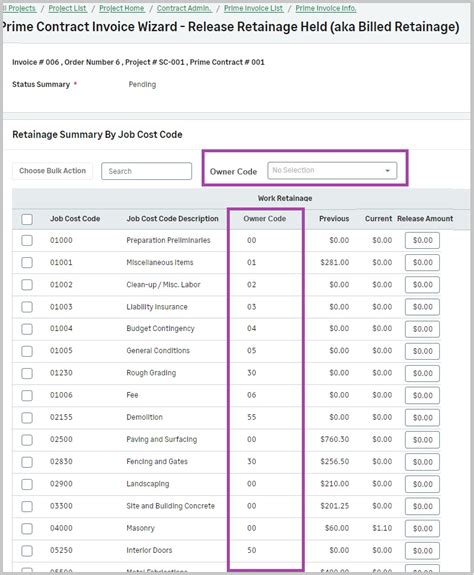Click Release Amount field for Paving and Surfacing
This screenshot has height=575, width=474.
click(422, 440)
